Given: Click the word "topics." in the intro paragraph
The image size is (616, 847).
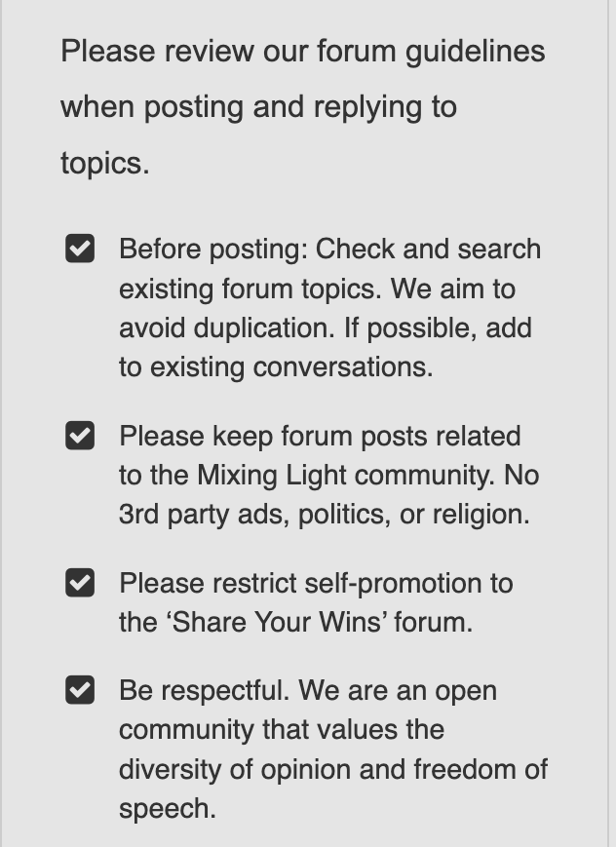Looking at the screenshot, I should (x=105, y=163).
